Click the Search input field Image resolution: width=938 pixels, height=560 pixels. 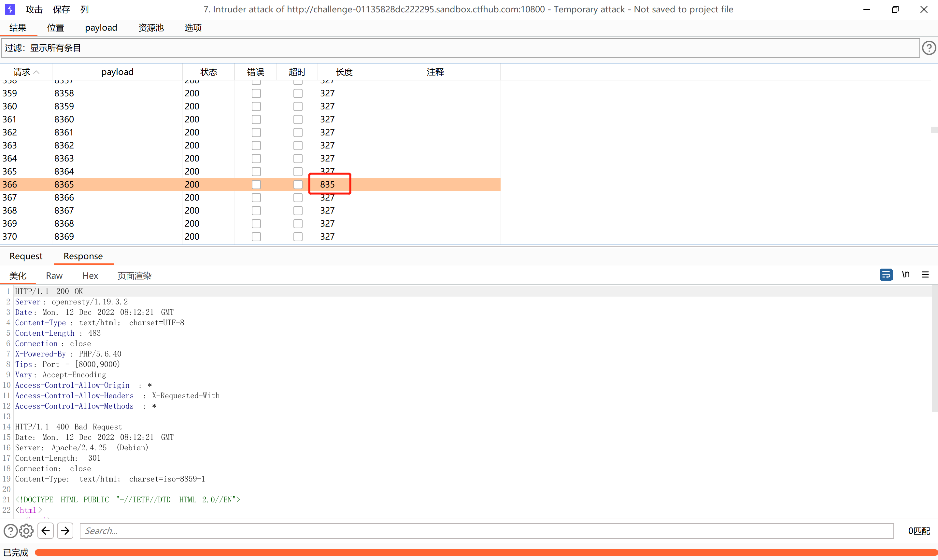[x=486, y=531]
